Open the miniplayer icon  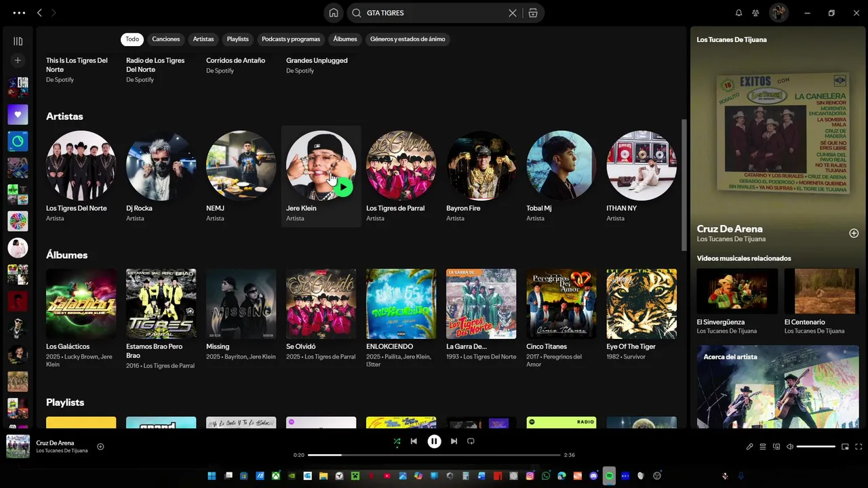click(x=845, y=447)
